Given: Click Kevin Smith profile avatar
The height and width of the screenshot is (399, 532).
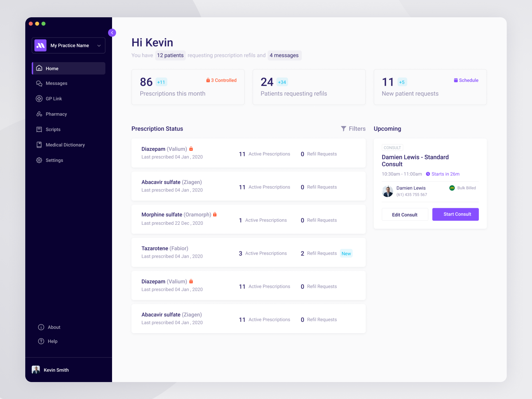Looking at the screenshot, I should (x=36, y=370).
